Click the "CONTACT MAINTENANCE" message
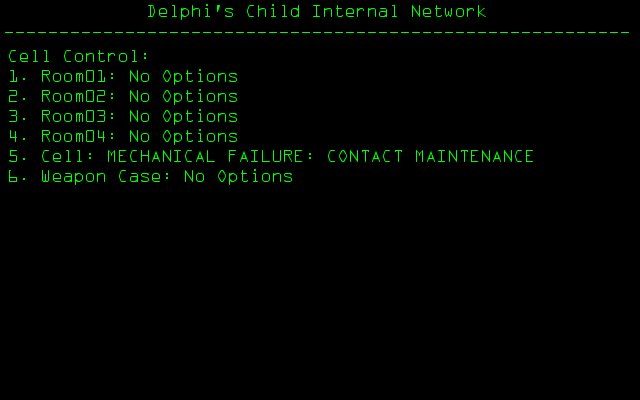Screen dimensions: 640x400 click(430, 156)
